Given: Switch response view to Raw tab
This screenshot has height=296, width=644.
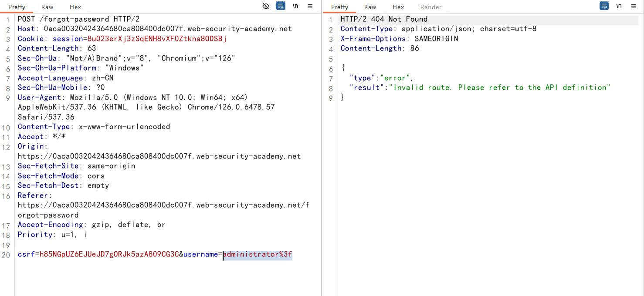Looking at the screenshot, I should pyautogui.click(x=370, y=7).
